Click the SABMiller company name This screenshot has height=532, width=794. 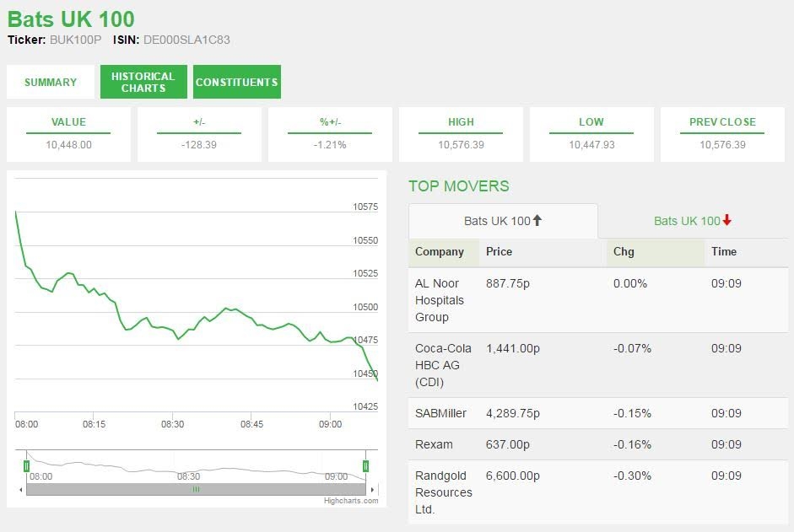440,413
